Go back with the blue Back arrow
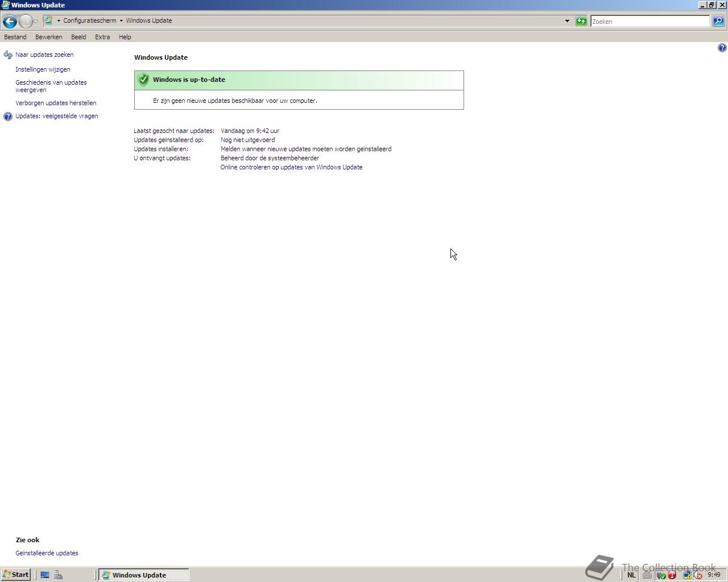The height and width of the screenshot is (582, 728). pos(10,21)
